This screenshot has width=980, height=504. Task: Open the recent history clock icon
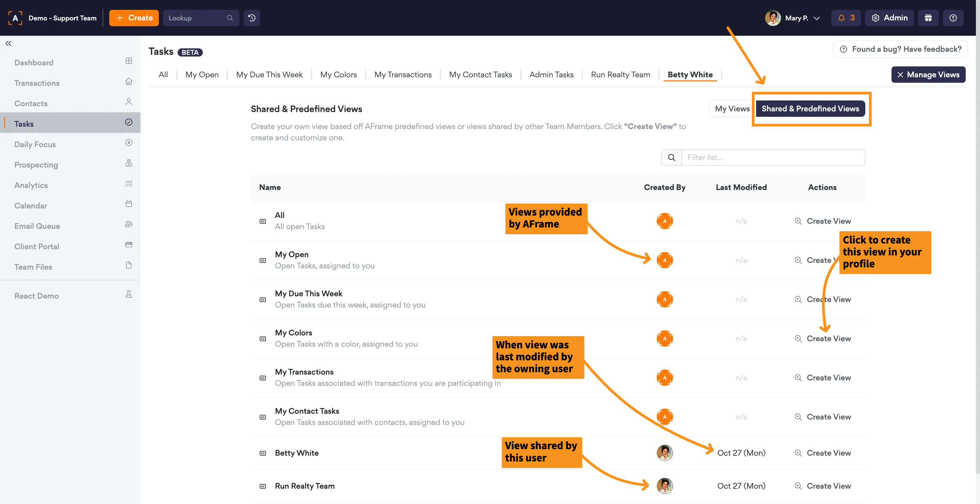tap(251, 18)
